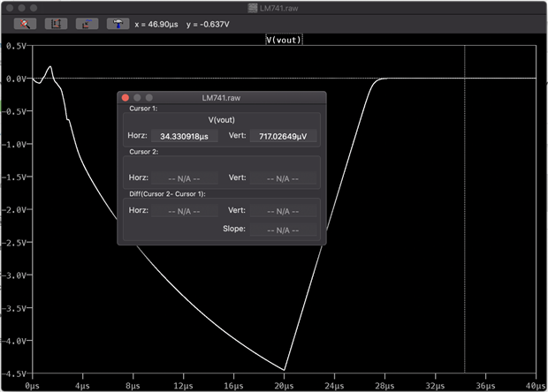Open the pick visible traces tool

[87, 25]
